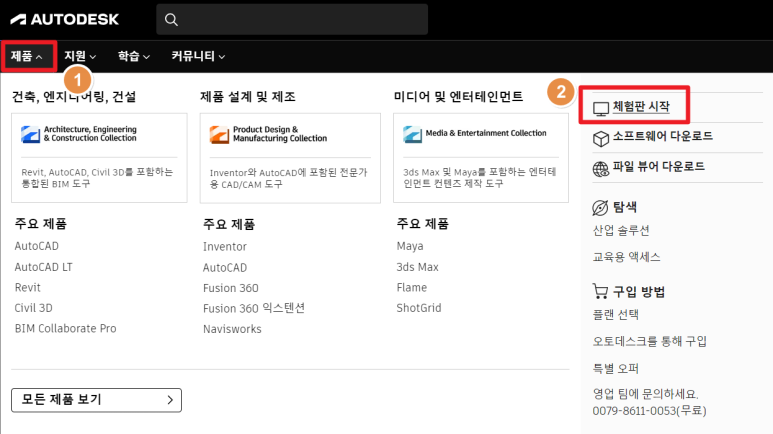Click the arrow in 모든 제품 보기 button

point(170,400)
